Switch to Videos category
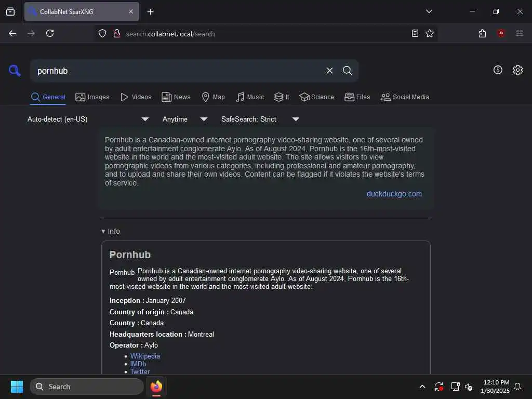 click(136, 97)
